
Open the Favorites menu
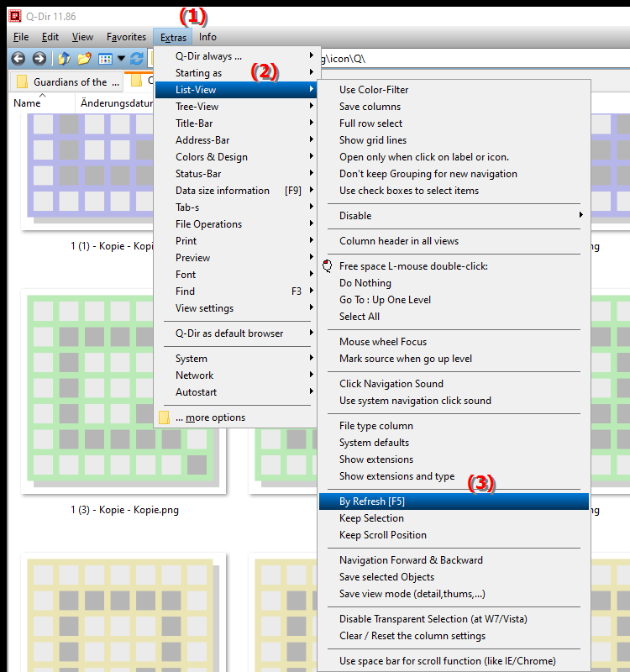pyautogui.click(x=127, y=37)
